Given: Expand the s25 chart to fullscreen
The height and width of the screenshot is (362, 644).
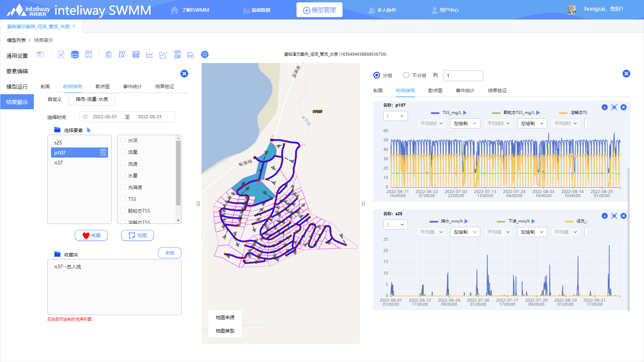Looking at the screenshot, I should click(x=614, y=216).
